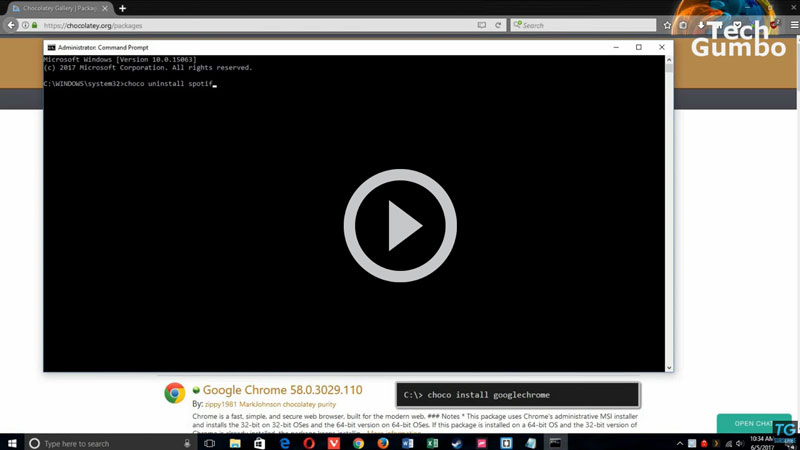Click the 'choco uninstall spotif' command line
Image resolution: width=800 pixels, height=450 pixels.
[130, 84]
